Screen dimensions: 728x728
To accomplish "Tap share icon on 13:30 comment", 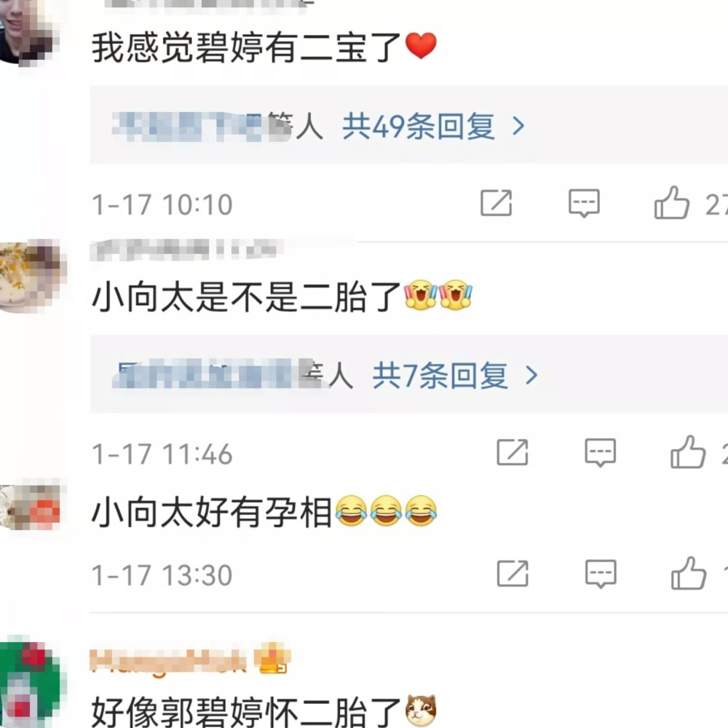I will pos(512,574).
